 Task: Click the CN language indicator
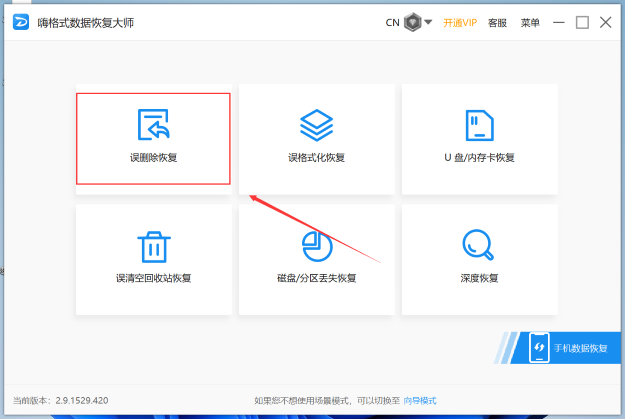(393, 23)
